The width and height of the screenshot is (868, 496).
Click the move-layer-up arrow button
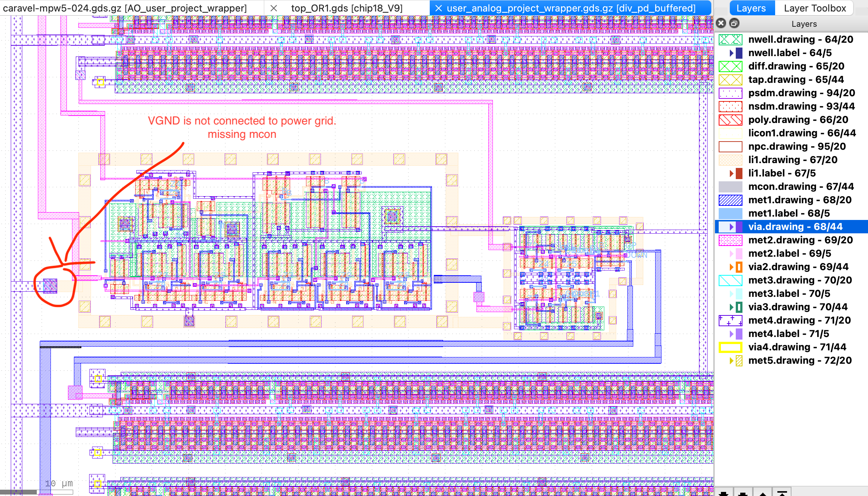tap(763, 493)
